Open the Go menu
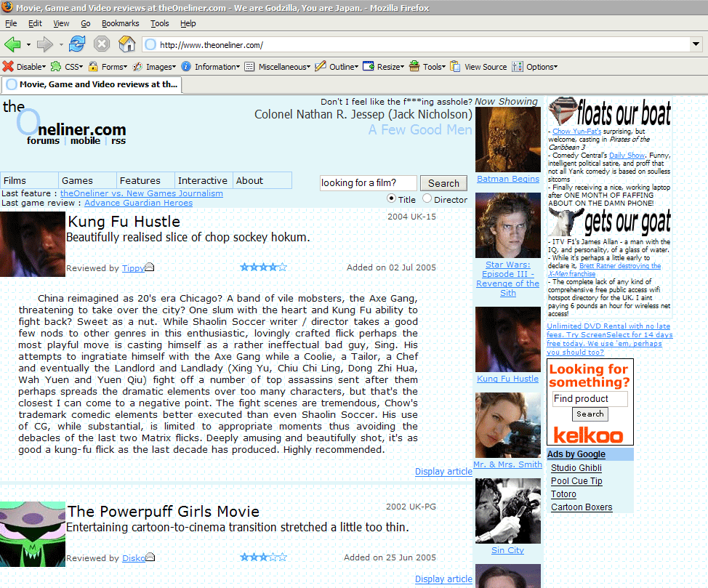This screenshot has height=588, width=708. [x=85, y=23]
